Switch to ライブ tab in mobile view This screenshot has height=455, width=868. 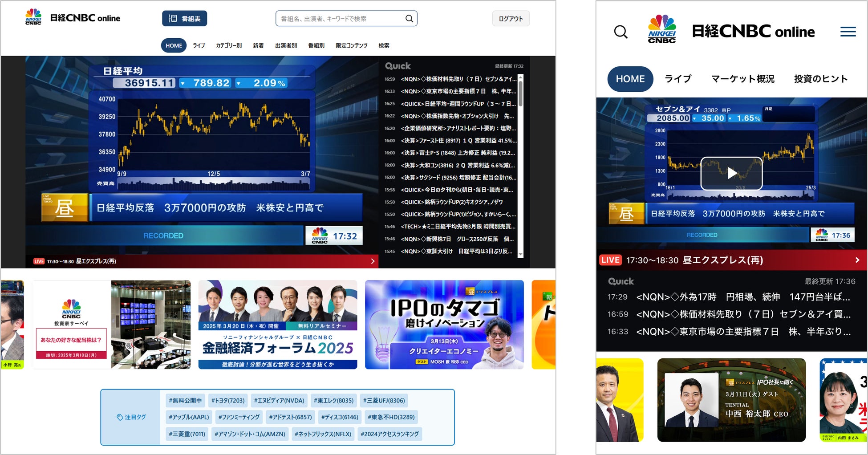(678, 79)
